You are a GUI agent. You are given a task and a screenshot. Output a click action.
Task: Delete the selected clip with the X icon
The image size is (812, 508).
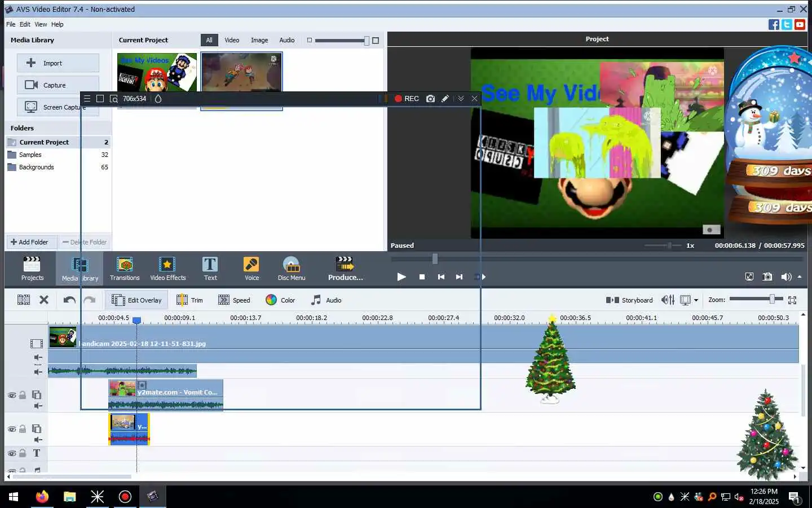tap(44, 300)
